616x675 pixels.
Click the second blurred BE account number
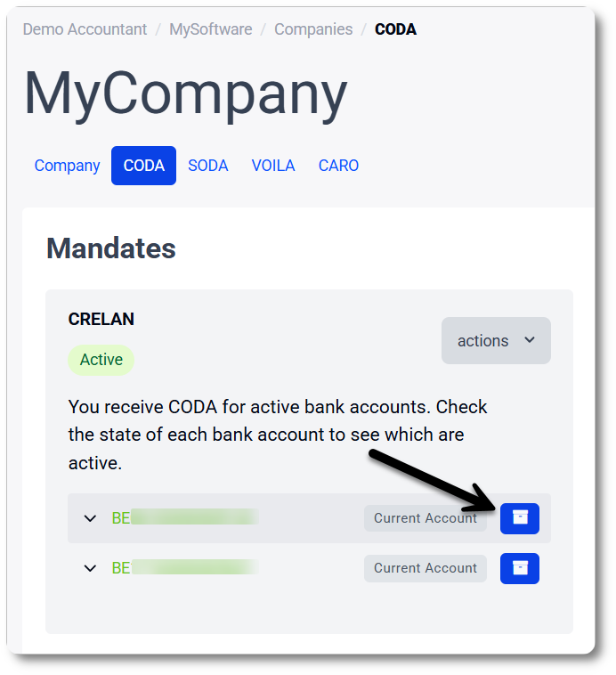[x=185, y=568]
